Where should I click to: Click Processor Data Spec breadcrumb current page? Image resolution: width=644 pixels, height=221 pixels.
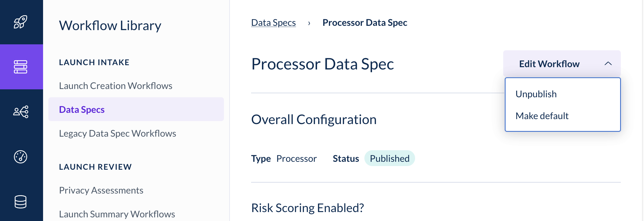pyautogui.click(x=365, y=23)
